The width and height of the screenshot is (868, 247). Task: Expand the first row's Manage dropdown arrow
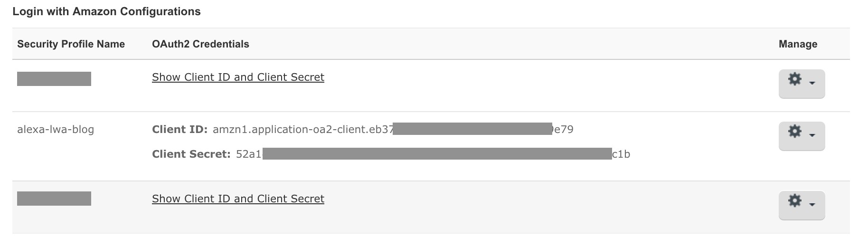coord(812,83)
